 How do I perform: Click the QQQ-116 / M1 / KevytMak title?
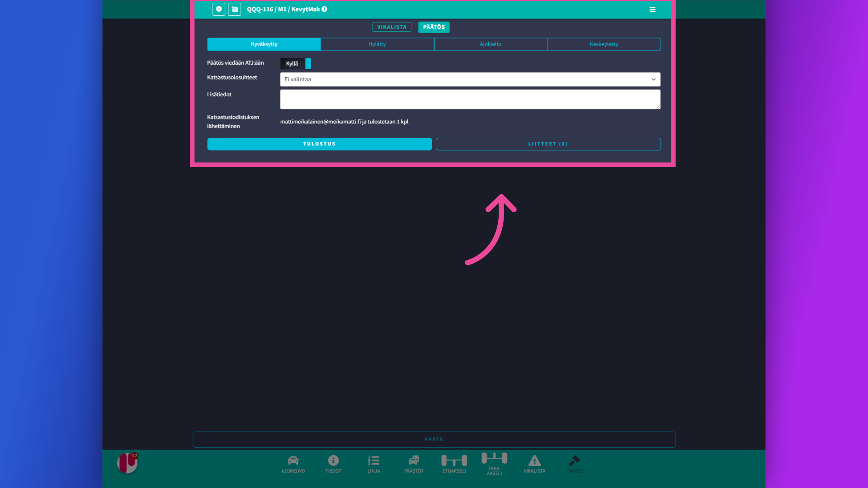(283, 9)
